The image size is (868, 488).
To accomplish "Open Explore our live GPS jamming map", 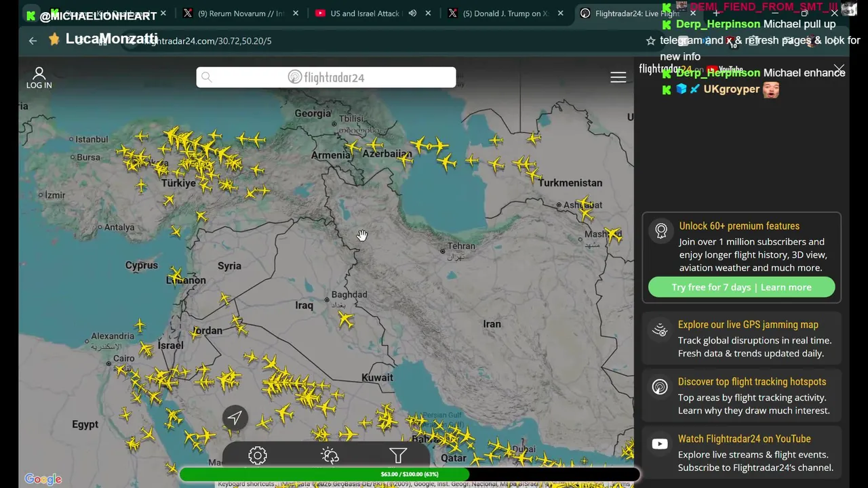I will click(x=748, y=325).
